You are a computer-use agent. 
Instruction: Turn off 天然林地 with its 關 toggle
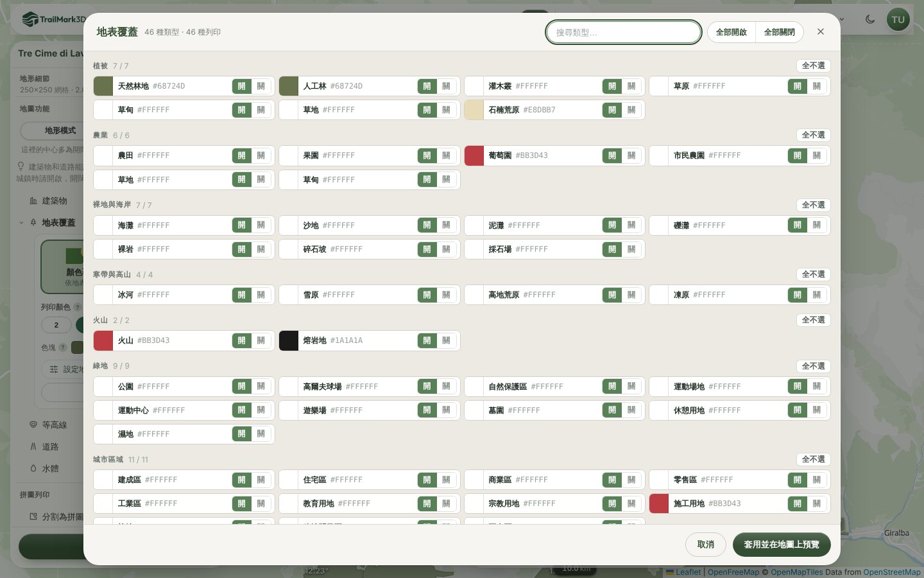pos(261,86)
